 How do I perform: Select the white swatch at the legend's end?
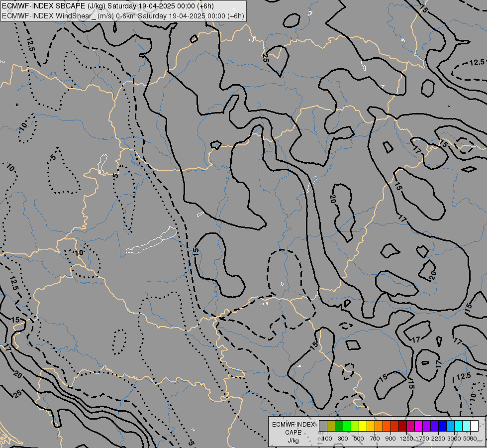[474, 426]
